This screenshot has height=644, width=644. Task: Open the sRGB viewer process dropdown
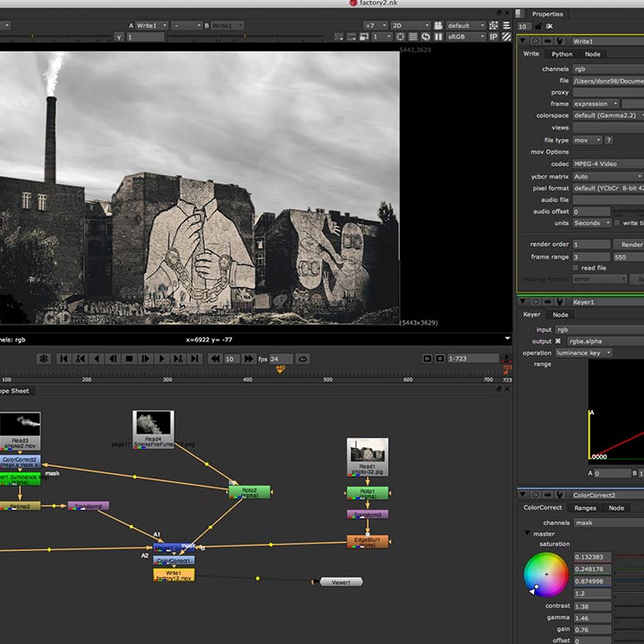(466, 37)
